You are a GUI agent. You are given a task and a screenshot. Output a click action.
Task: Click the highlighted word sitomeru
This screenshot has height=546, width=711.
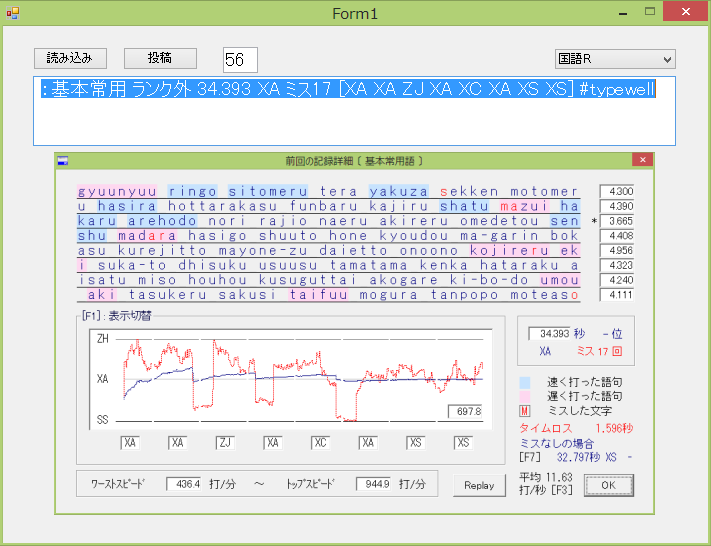coord(268,191)
